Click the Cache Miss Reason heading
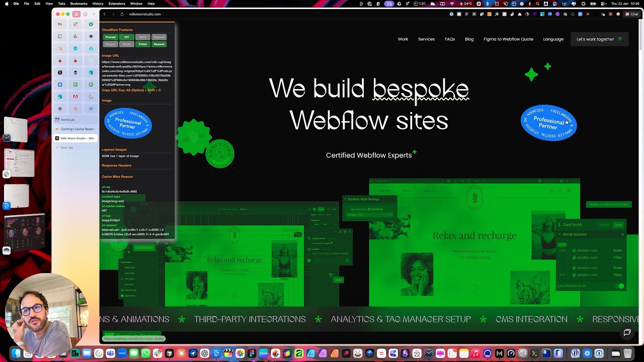The width and height of the screenshot is (644, 362). [x=117, y=176]
